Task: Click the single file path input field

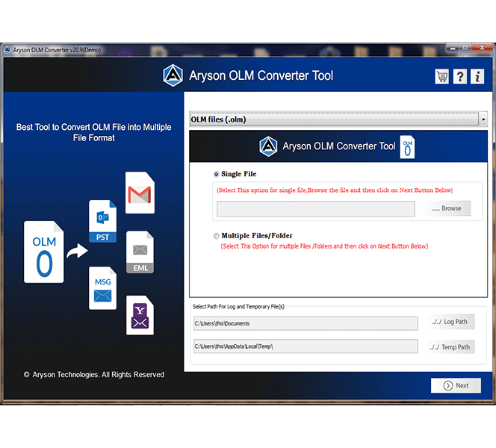Action: [x=316, y=209]
